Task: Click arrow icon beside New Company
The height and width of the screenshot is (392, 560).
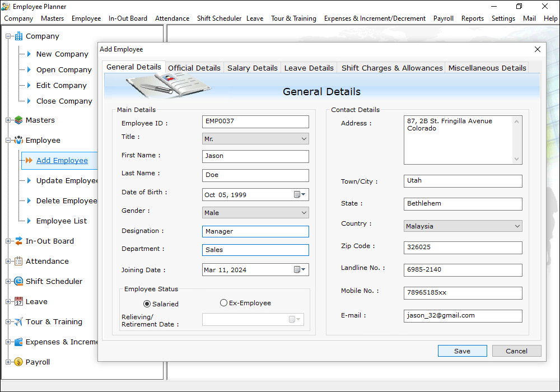Action: click(x=29, y=54)
